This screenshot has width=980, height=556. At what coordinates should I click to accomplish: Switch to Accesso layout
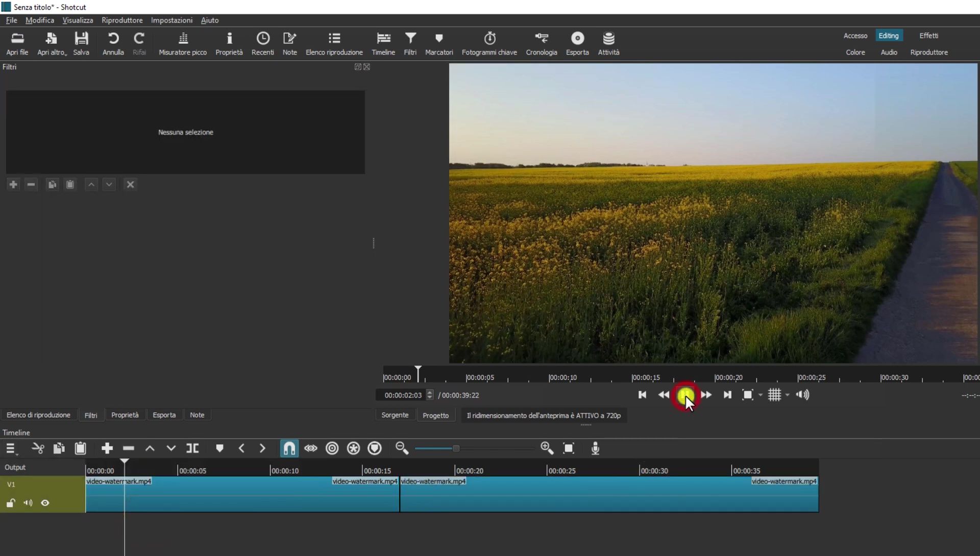click(855, 36)
